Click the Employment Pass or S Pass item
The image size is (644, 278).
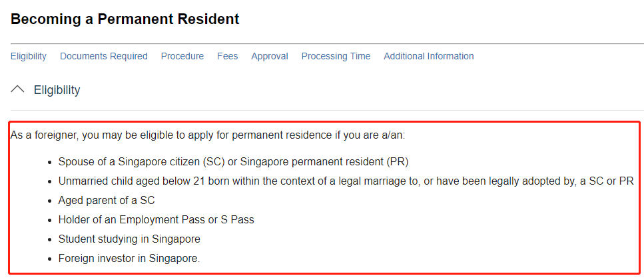coord(156,219)
